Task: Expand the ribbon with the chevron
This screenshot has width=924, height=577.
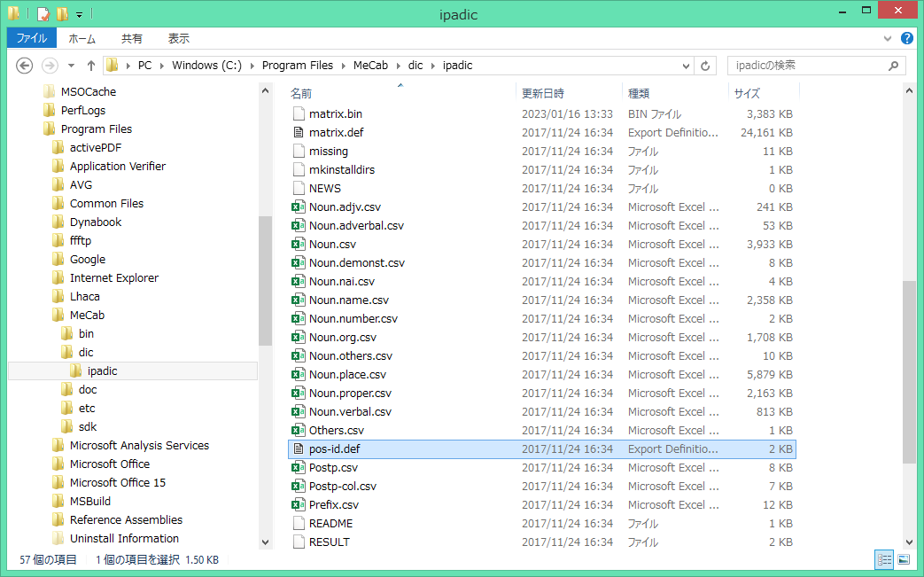Action: (x=889, y=39)
